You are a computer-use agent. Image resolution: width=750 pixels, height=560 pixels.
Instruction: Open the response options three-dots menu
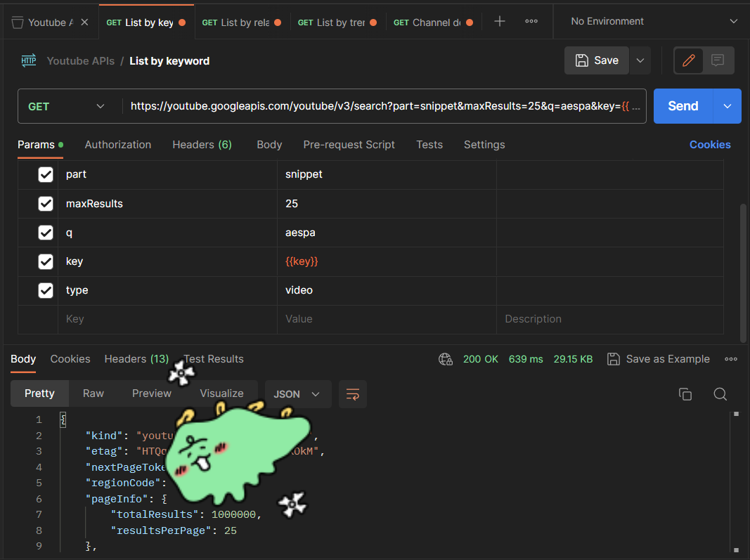click(x=731, y=359)
